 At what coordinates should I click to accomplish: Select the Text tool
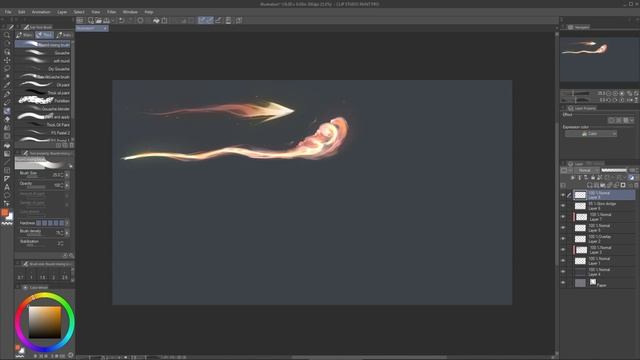(x=7, y=187)
